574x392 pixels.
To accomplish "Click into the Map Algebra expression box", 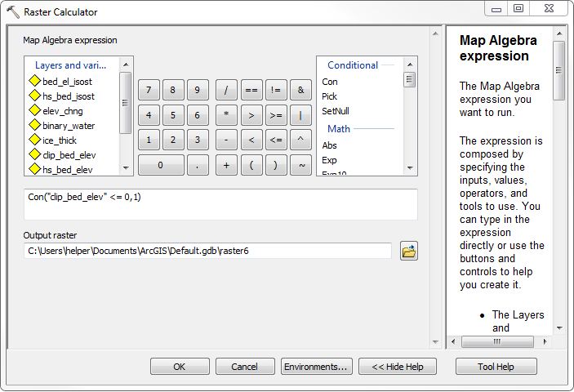I will click(220, 204).
